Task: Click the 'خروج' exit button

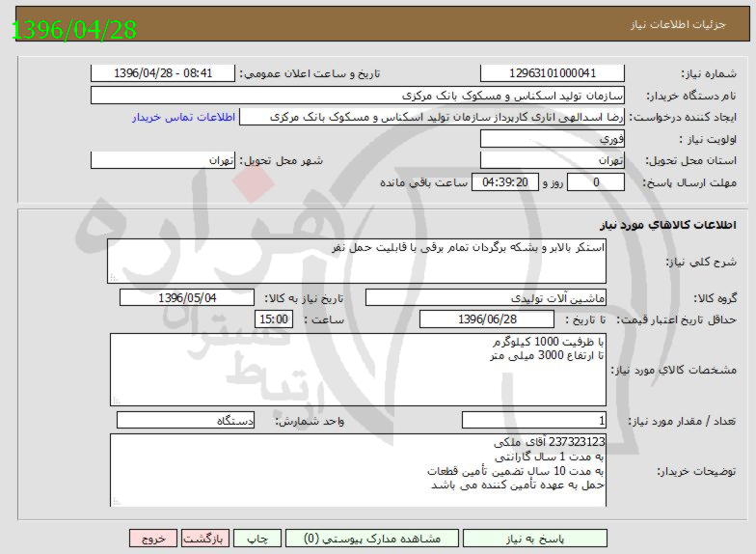Action: (x=153, y=539)
